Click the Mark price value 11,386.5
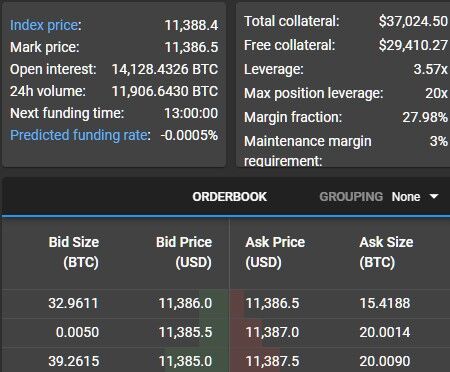 pyautogui.click(x=191, y=47)
